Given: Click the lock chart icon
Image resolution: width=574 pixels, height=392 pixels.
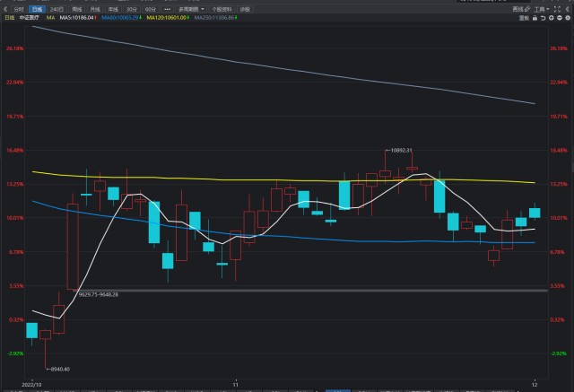Looking at the screenshot, I should (534, 17).
